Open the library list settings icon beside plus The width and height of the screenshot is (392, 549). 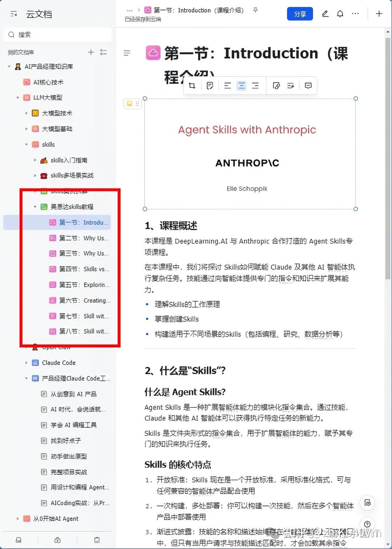click(x=103, y=52)
